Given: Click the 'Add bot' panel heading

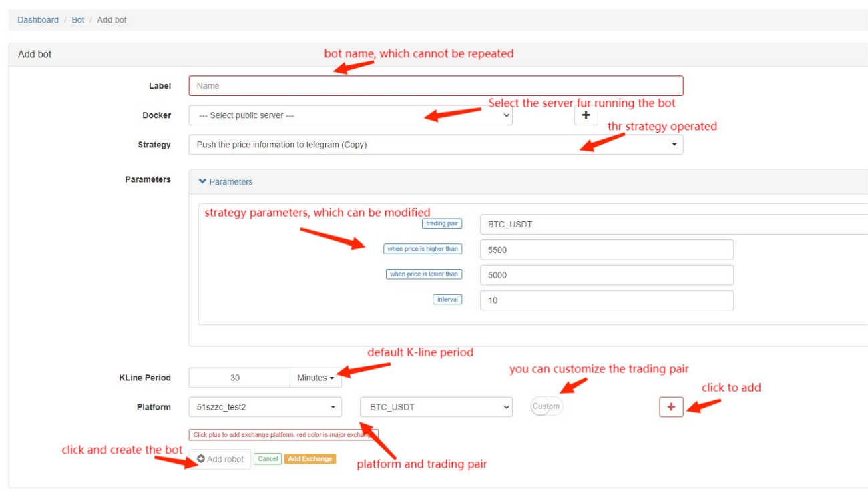Looking at the screenshot, I should point(35,54).
